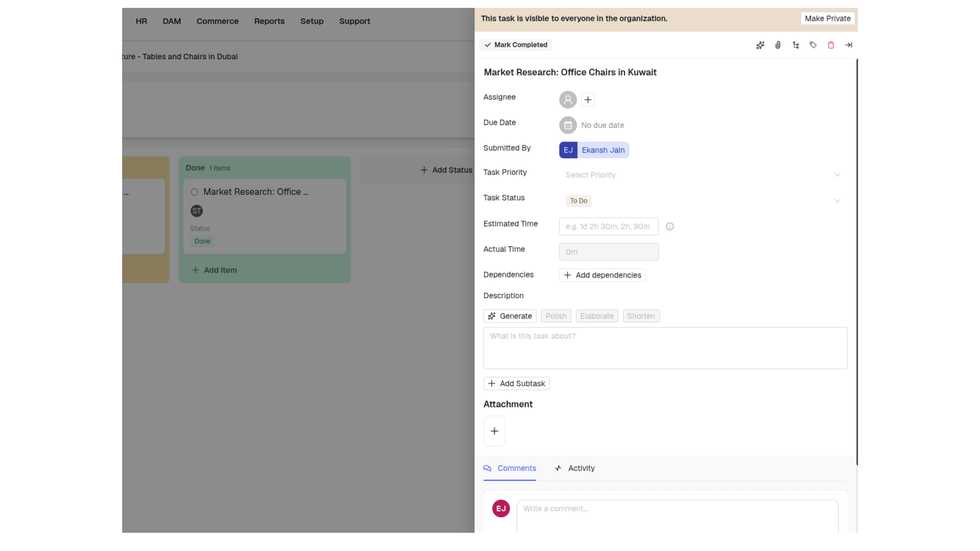980x551 pixels.
Task: Click the red trash delete icon
Action: (x=831, y=45)
